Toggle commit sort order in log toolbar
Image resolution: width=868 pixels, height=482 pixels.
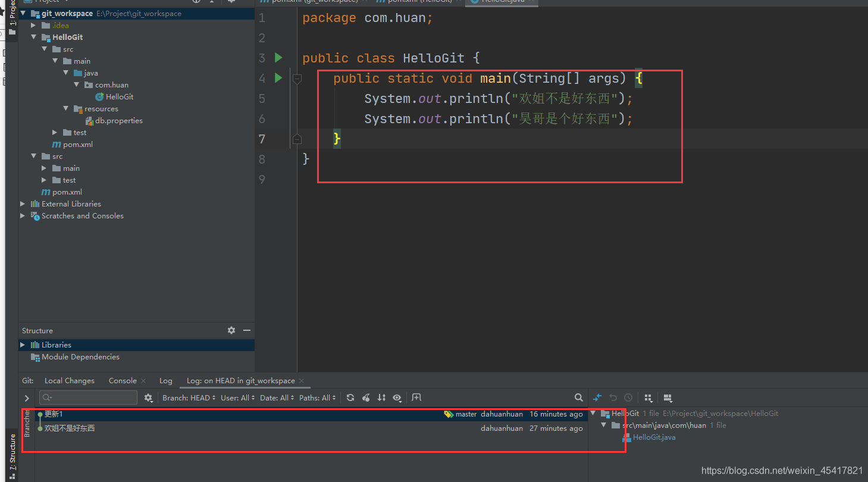click(381, 398)
